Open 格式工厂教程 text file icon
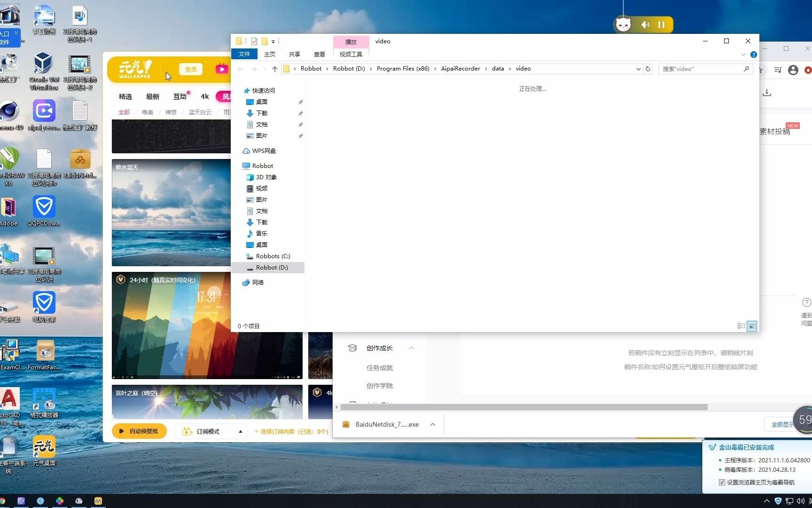This screenshot has height=508, width=812. click(80, 115)
